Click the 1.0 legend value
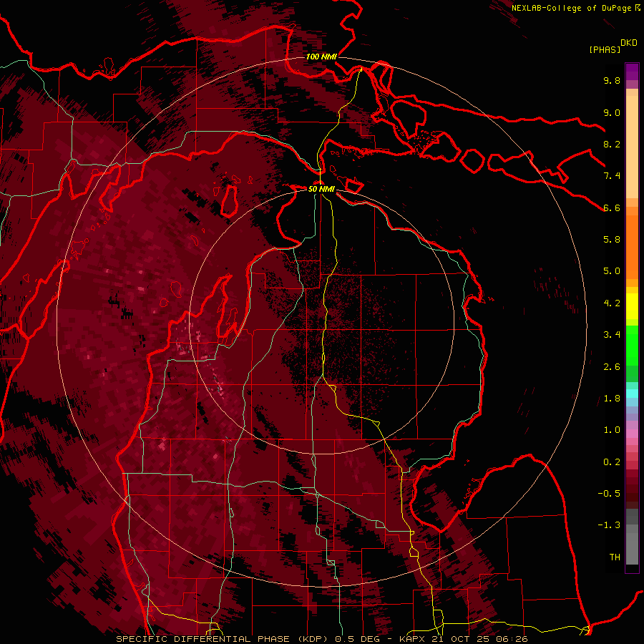This screenshot has width=644, height=644. tap(612, 430)
